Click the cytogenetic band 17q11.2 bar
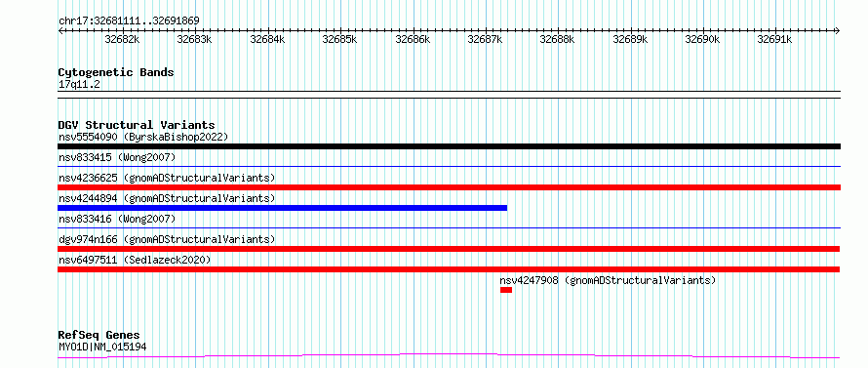Screen dimensions: 868x368 pos(449,95)
